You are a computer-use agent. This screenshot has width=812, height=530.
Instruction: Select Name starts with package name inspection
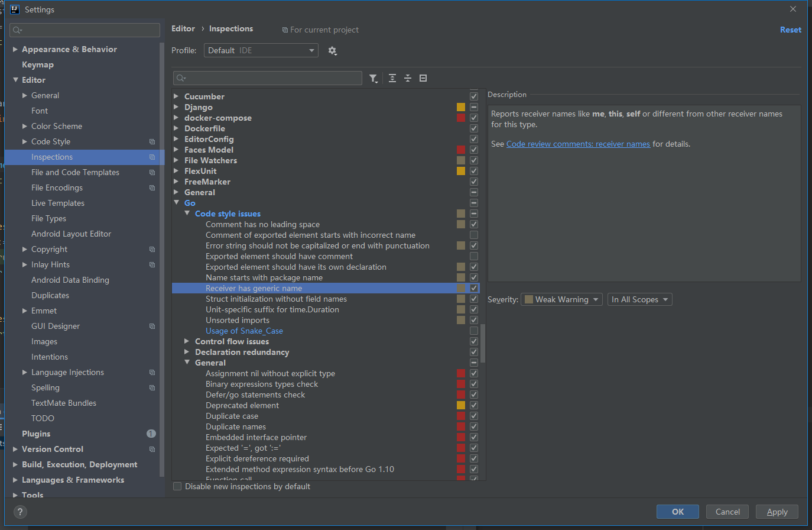tap(264, 277)
